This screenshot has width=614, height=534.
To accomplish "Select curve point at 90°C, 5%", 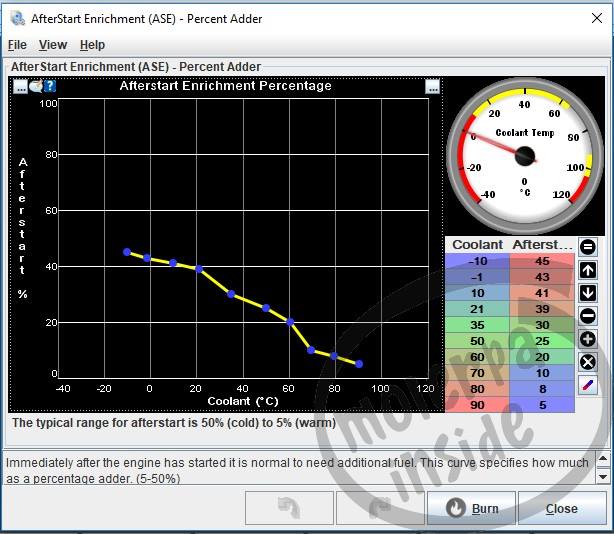I will [359, 364].
